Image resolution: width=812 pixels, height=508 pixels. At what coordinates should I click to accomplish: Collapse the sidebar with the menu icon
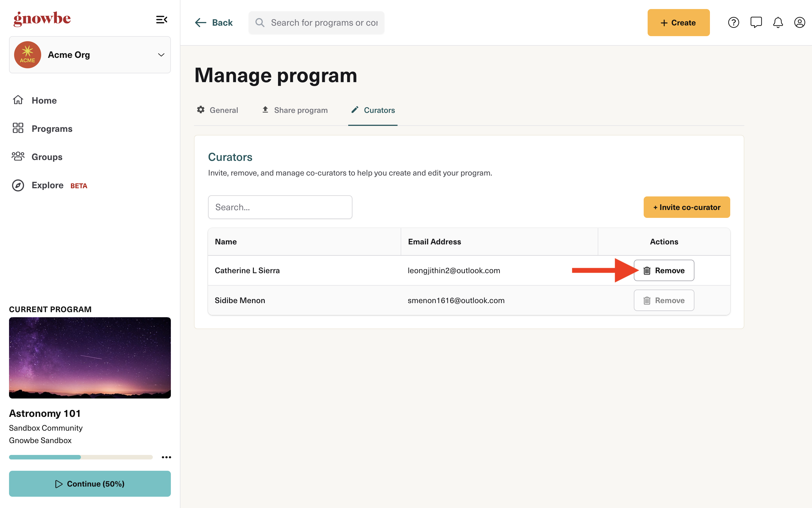[161, 19]
